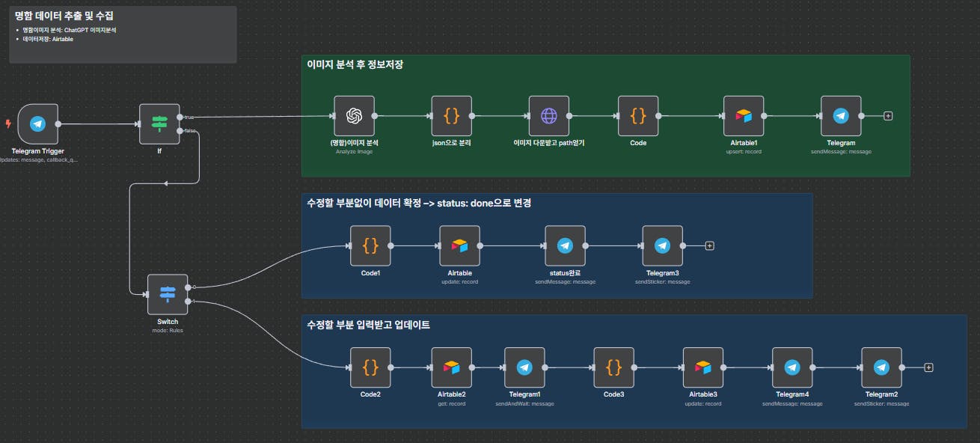The height and width of the screenshot is (443, 980).
Task: Open the Telegram3 sendSticker node
Action: (662, 245)
